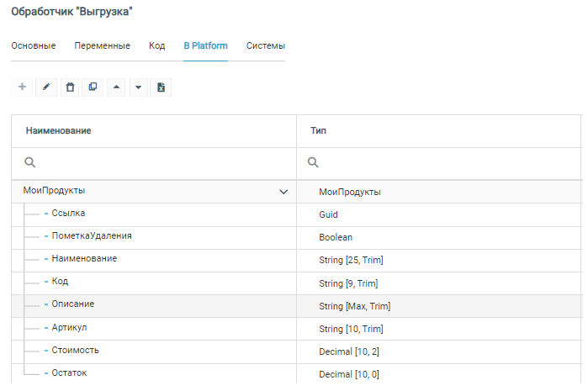588x391 pixels.
Task: Select the Наименование tree row
Action: tap(297, 261)
